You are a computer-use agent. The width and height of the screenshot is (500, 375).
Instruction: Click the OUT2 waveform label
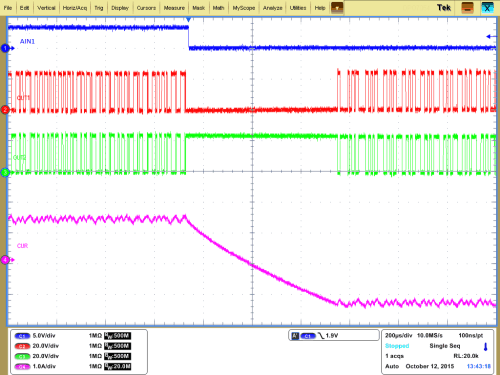point(19,157)
